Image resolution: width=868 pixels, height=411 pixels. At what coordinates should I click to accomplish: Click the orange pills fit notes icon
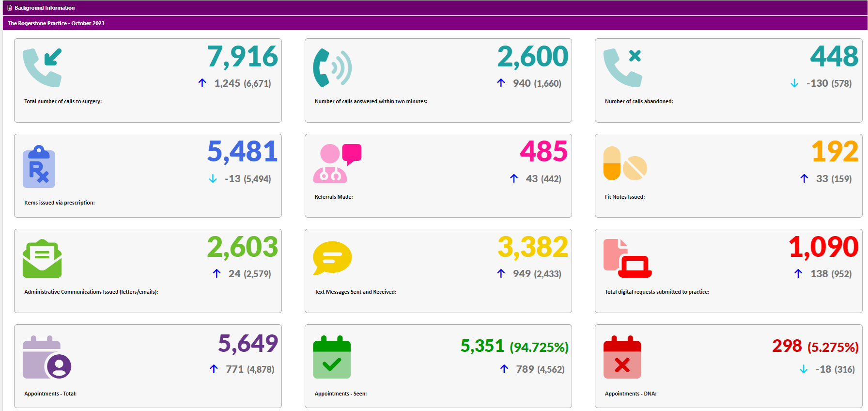(625, 163)
